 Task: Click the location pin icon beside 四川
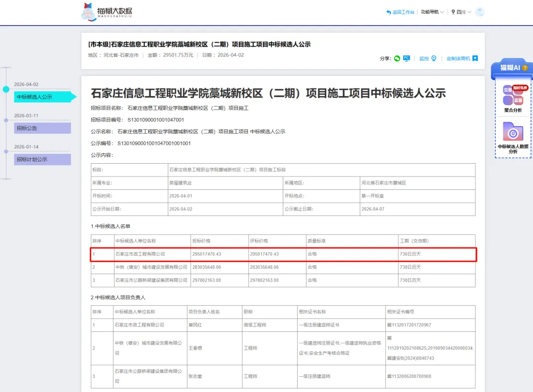tap(453, 12)
